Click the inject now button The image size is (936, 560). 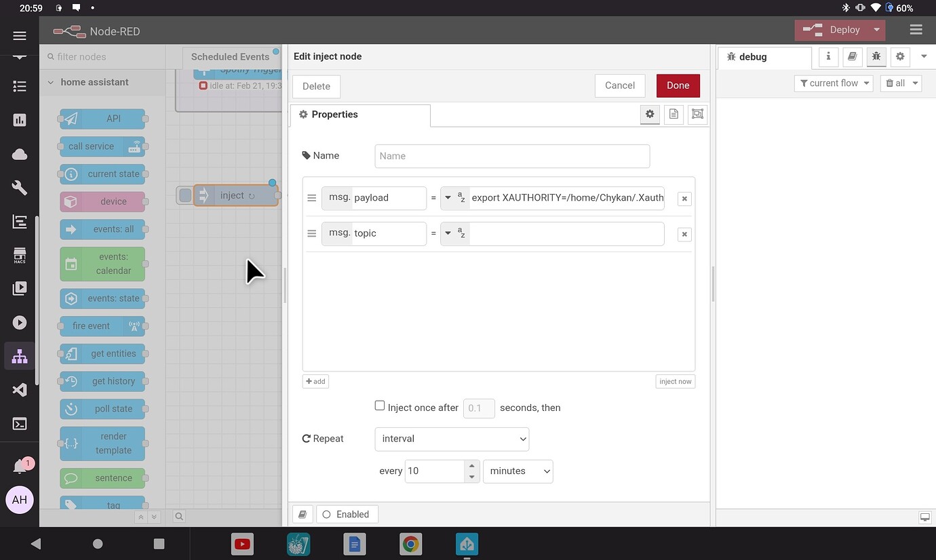click(676, 382)
